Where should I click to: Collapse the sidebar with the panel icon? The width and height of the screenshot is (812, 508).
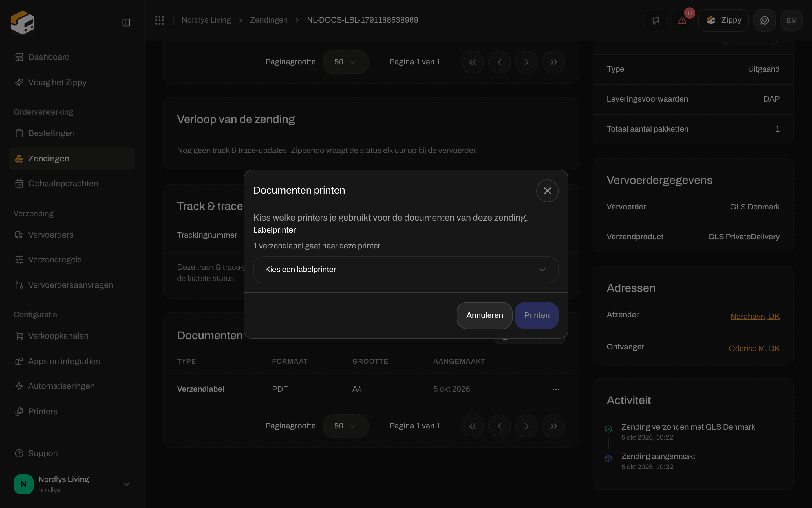(126, 23)
